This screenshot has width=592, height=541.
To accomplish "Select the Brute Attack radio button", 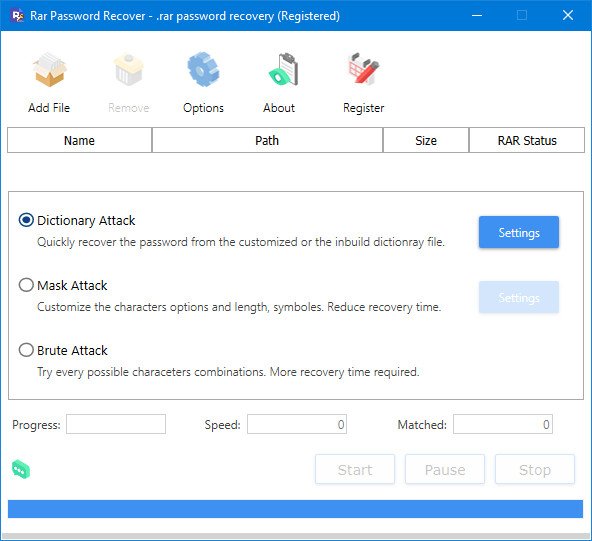I will pyautogui.click(x=26, y=350).
